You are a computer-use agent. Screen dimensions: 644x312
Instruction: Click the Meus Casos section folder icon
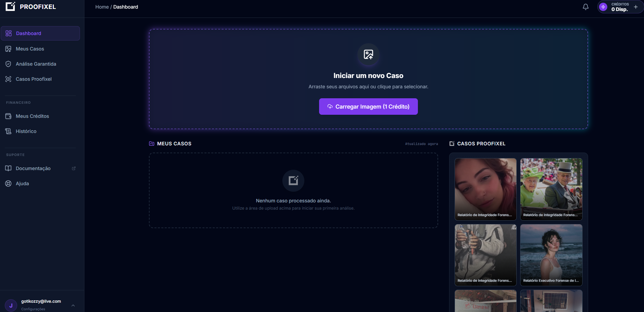click(152, 144)
